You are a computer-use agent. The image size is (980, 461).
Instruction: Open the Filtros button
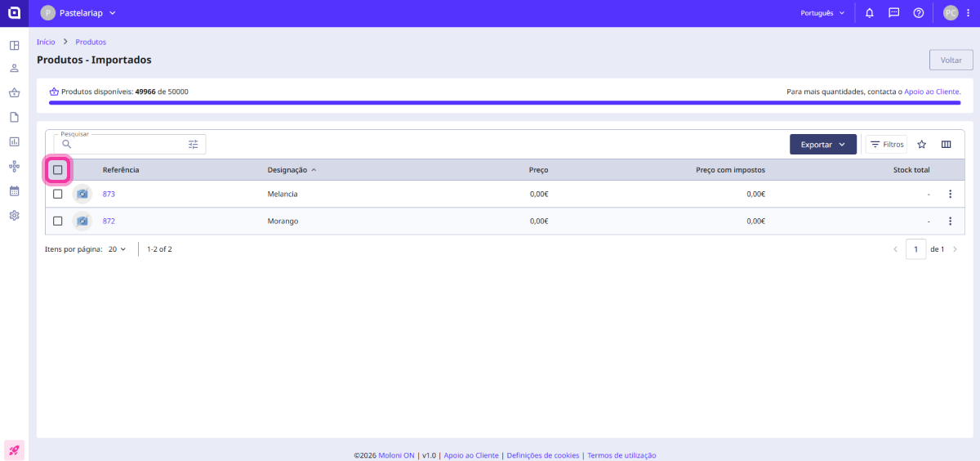coord(886,144)
